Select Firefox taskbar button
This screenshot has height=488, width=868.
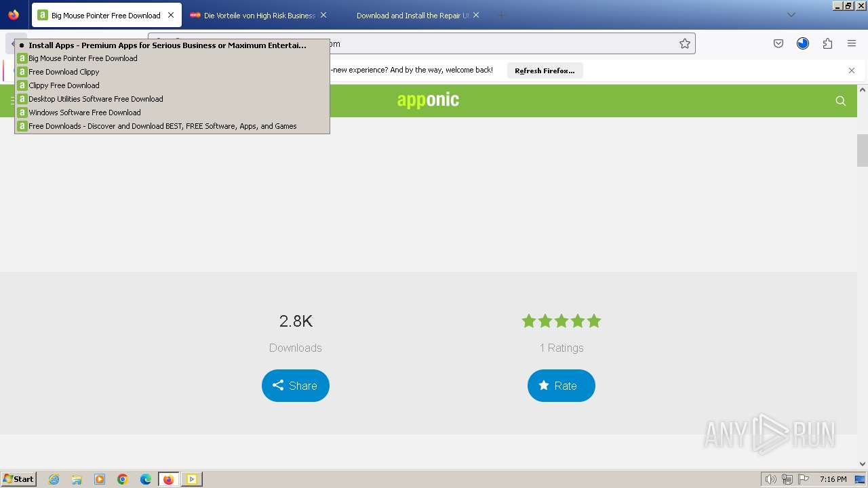pyautogui.click(x=169, y=479)
